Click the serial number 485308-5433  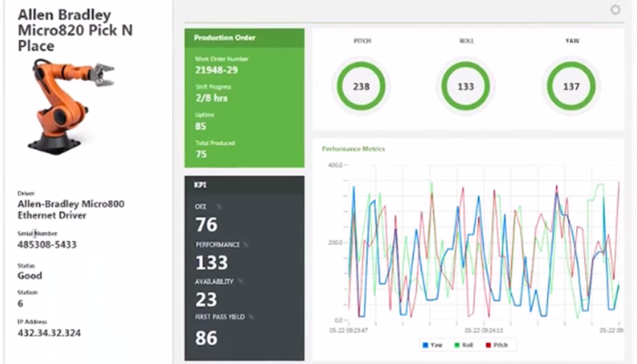(49, 245)
